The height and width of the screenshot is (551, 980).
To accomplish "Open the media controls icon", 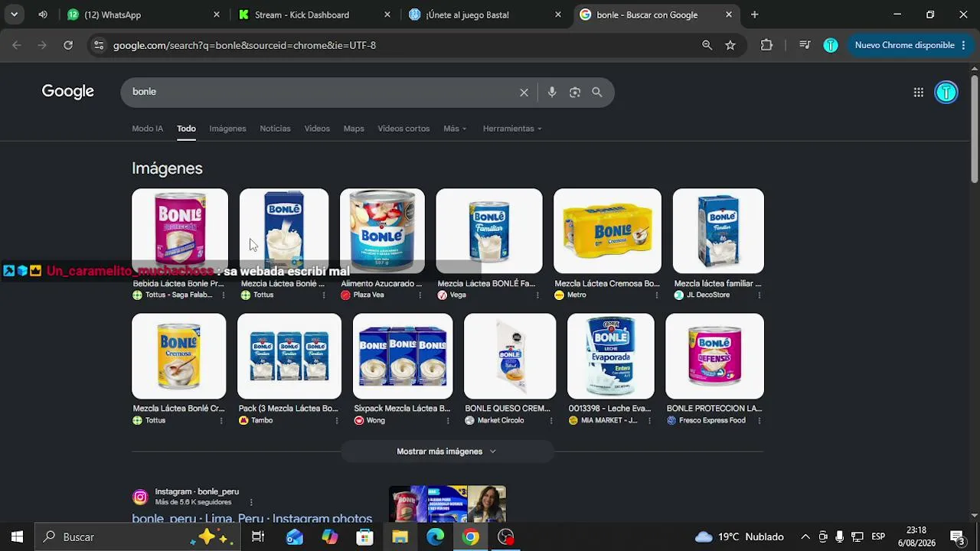I will click(805, 45).
